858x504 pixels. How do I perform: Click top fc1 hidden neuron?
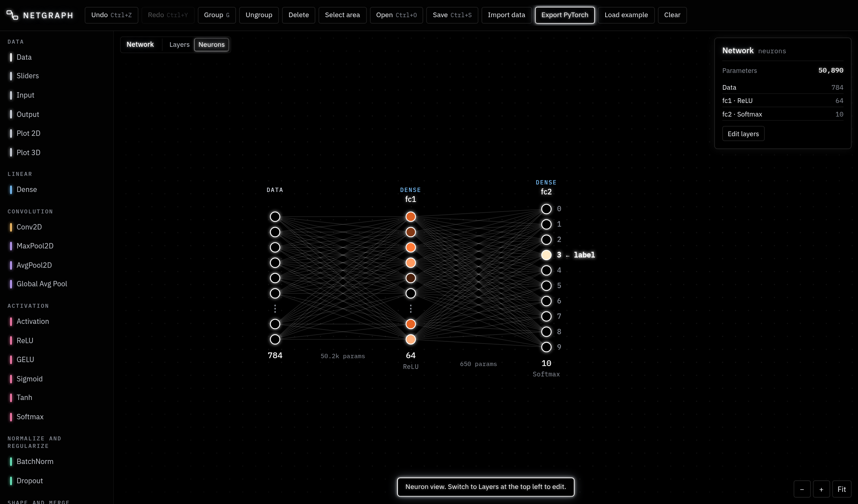coord(410,217)
